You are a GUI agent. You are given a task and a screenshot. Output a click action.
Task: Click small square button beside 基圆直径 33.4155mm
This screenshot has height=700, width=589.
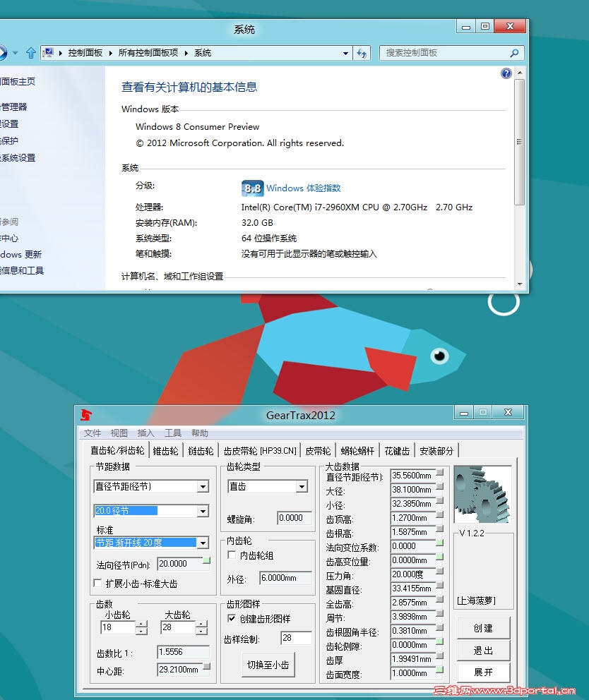pos(440,585)
